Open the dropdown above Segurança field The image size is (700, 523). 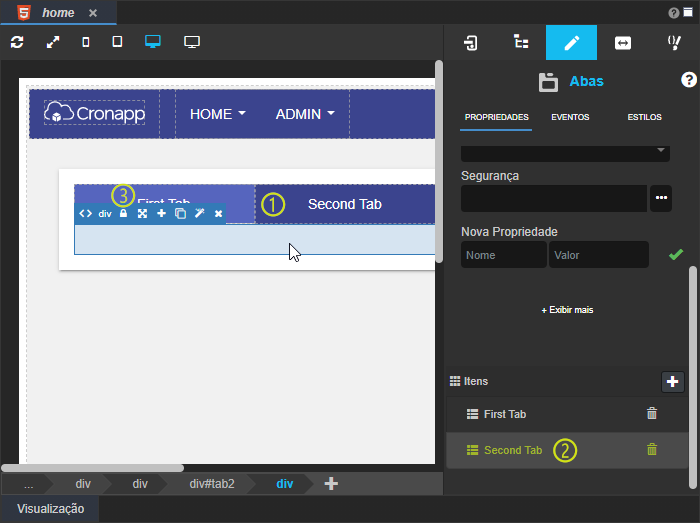pos(565,154)
